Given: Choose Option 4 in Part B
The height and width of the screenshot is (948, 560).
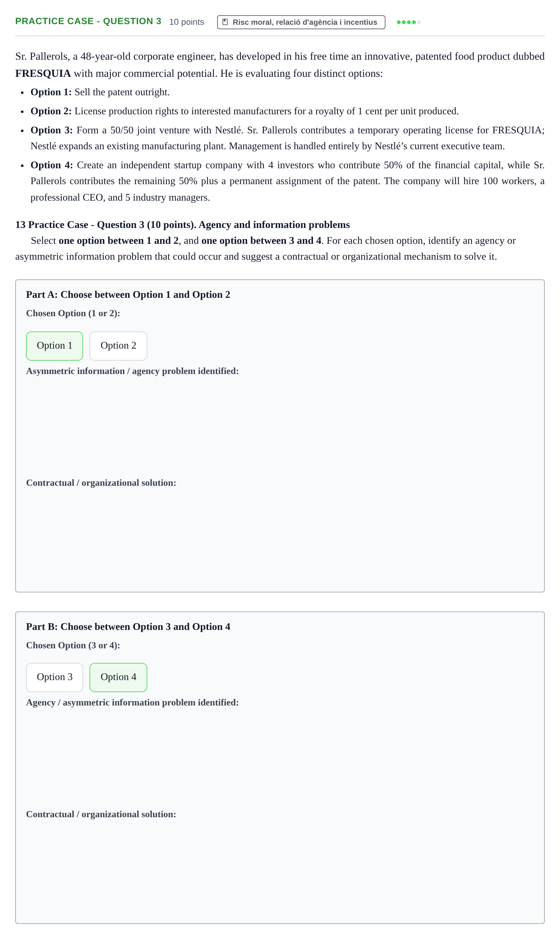Looking at the screenshot, I should (118, 677).
